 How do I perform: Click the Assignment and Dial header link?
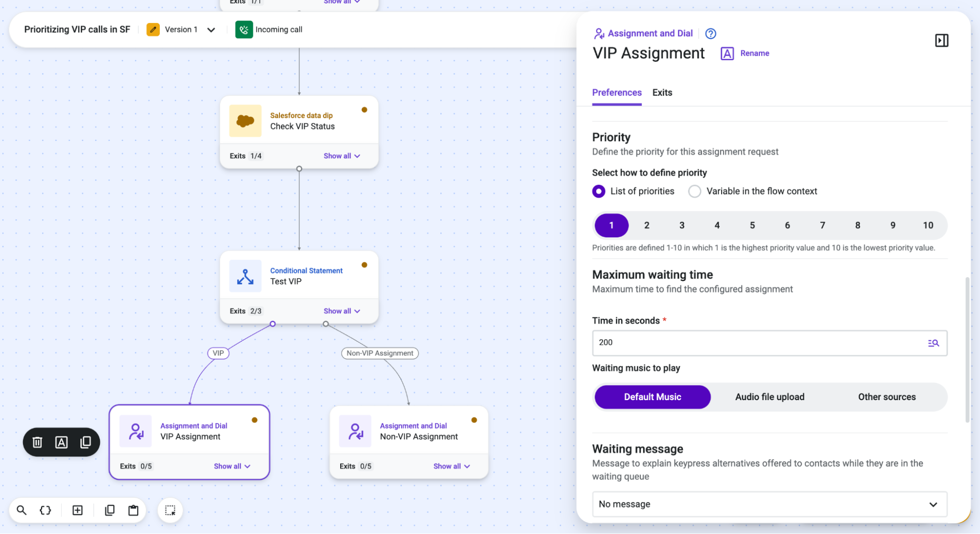tap(650, 33)
